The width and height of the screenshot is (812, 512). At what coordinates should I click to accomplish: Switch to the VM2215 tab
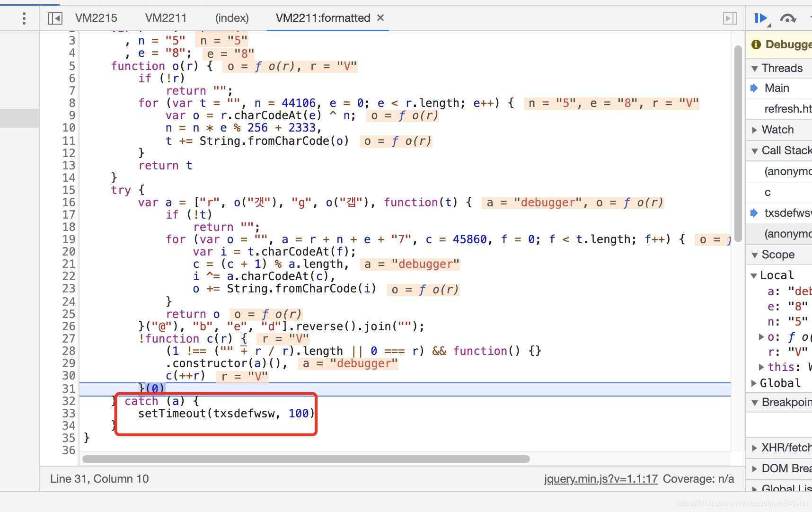(96, 18)
